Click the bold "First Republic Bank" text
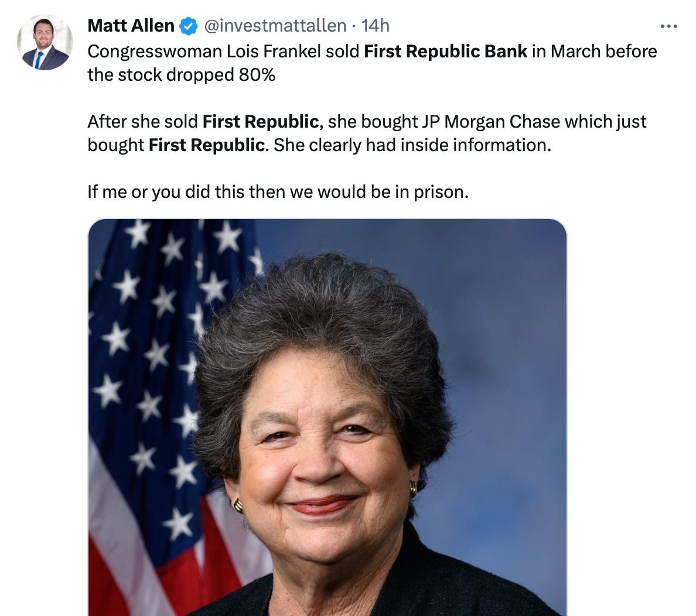696x616 pixels. coord(445,52)
